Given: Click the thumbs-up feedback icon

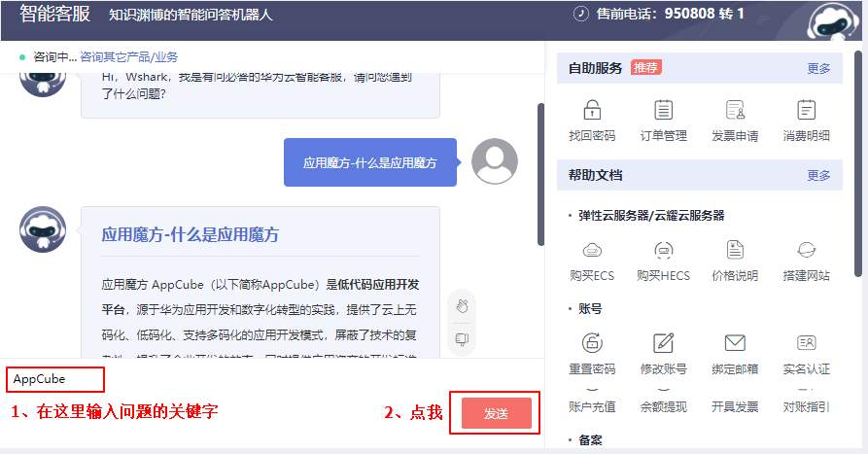Looking at the screenshot, I should pos(463,305).
